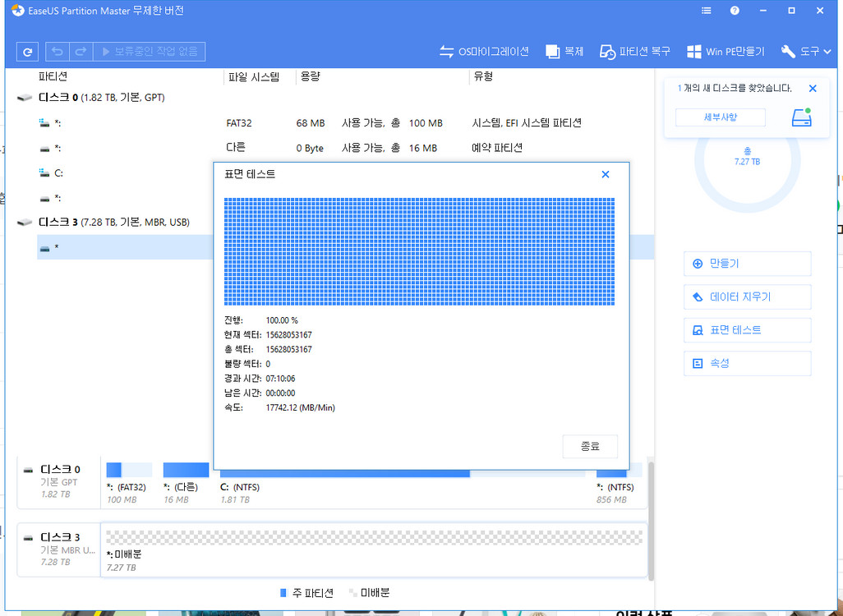The height and width of the screenshot is (616, 843).
Task: Click the new disk icon with green dot
Action: tap(802, 117)
